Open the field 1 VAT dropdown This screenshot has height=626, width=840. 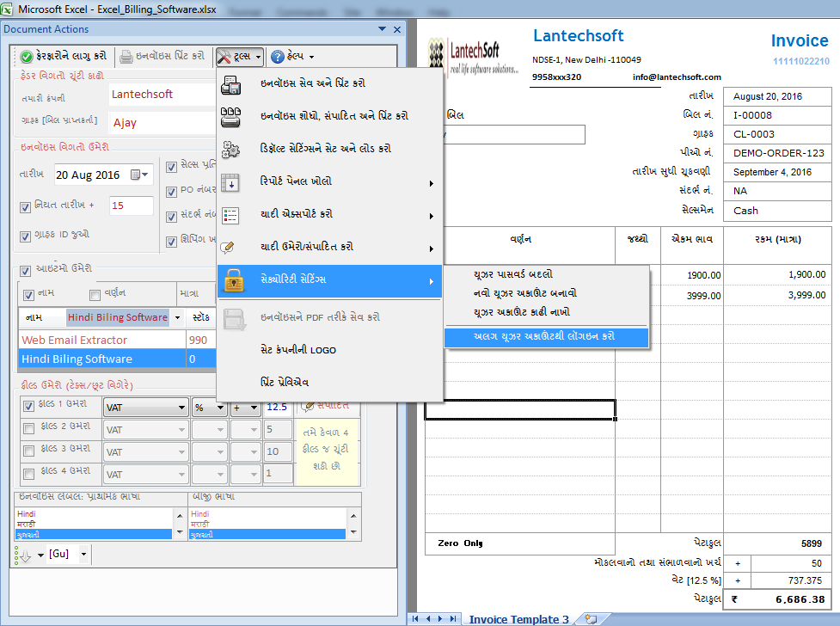pos(182,408)
